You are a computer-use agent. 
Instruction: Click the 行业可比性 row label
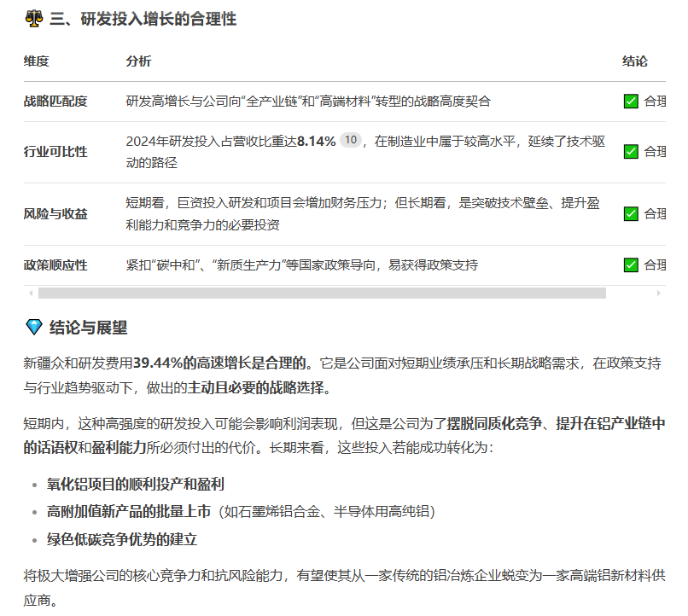(x=55, y=152)
